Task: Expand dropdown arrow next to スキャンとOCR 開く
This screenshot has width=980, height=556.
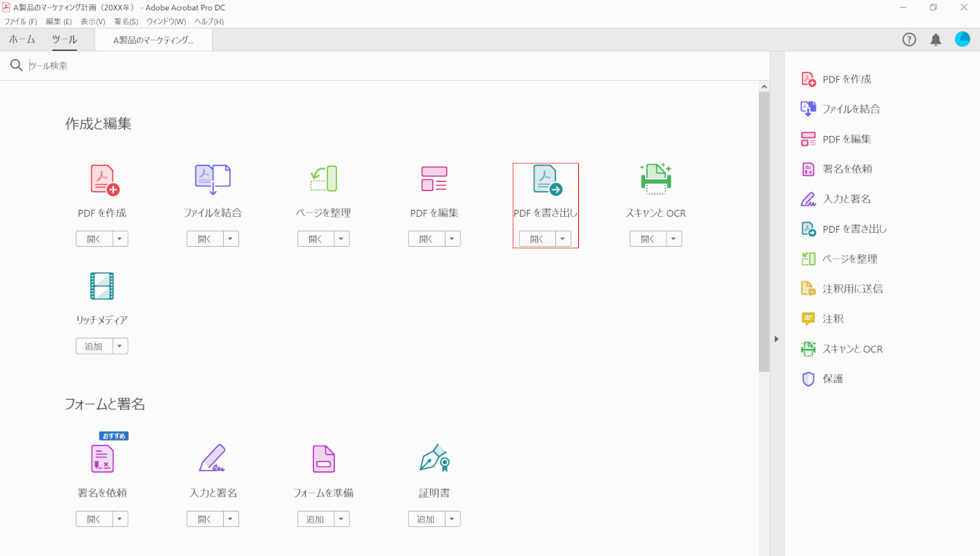Action: (674, 239)
